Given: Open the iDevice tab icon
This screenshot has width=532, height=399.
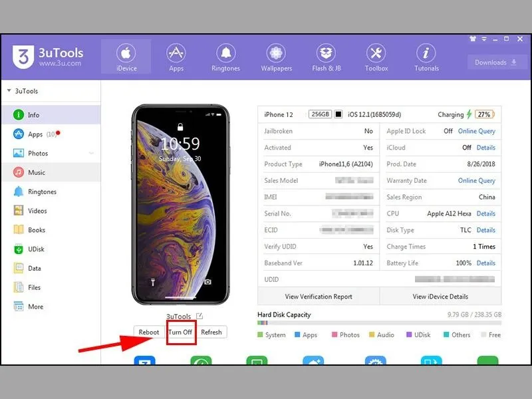Looking at the screenshot, I should pyautogui.click(x=126, y=53).
